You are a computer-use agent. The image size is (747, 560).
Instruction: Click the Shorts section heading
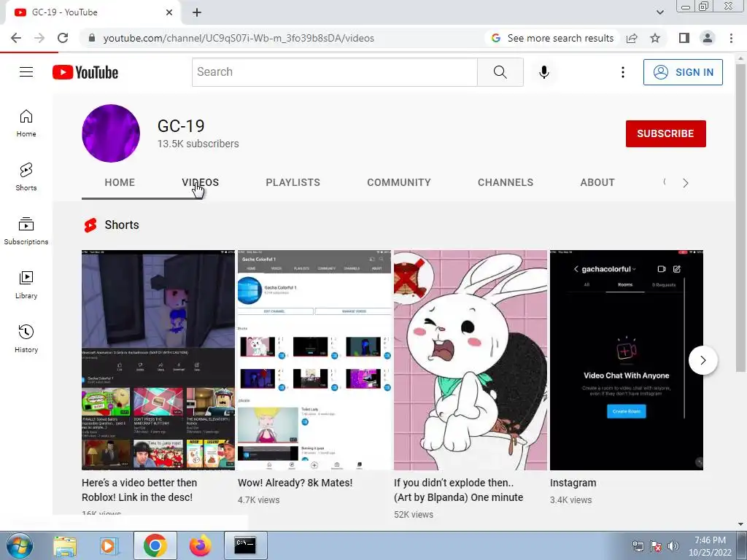(122, 225)
